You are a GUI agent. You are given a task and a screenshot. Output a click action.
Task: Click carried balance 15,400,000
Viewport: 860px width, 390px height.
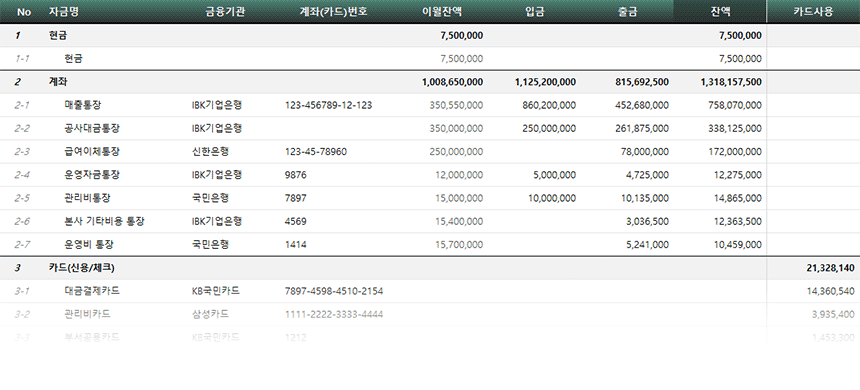[459, 222]
